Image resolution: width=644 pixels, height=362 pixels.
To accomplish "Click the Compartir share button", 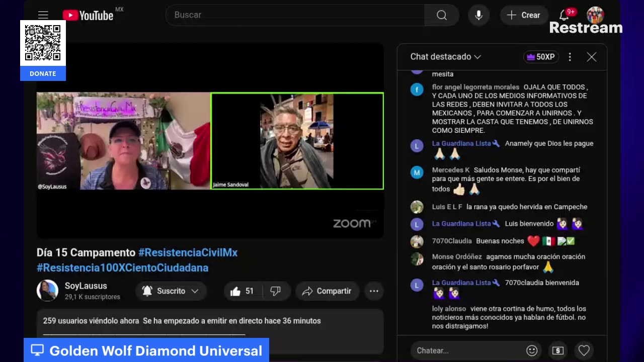I will (327, 291).
